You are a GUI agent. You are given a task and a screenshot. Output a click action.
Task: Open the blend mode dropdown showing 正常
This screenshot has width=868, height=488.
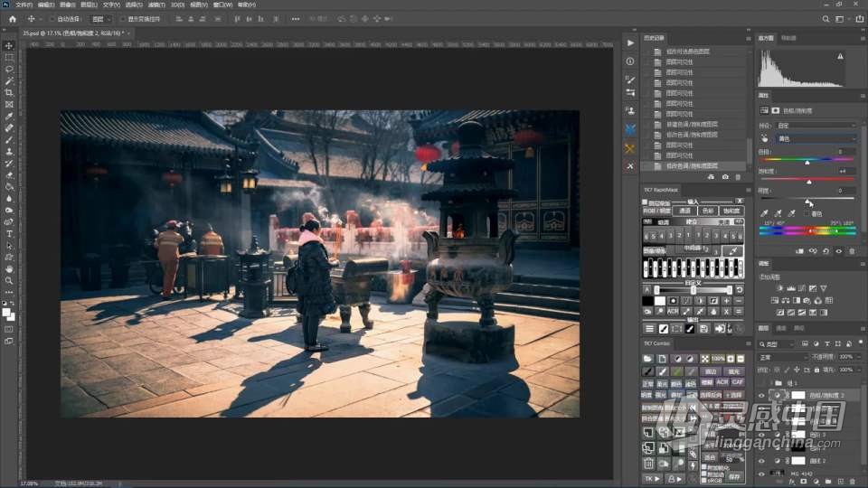tap(784, 357)
